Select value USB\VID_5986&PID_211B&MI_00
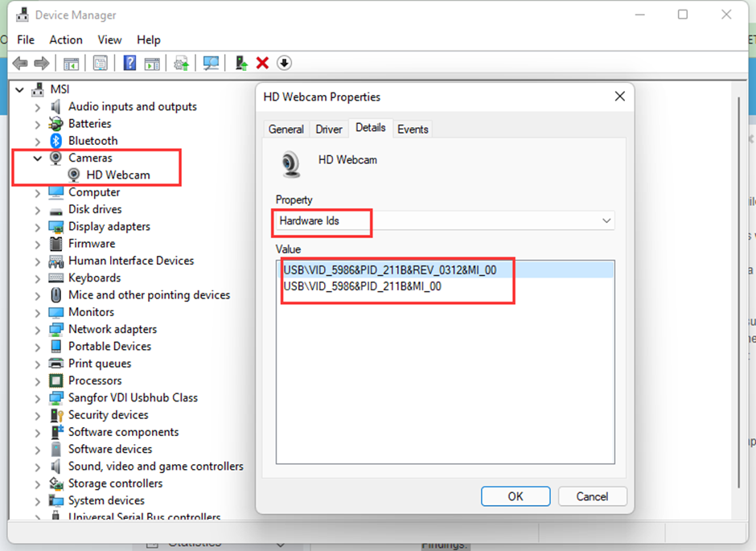 [362, 286]
